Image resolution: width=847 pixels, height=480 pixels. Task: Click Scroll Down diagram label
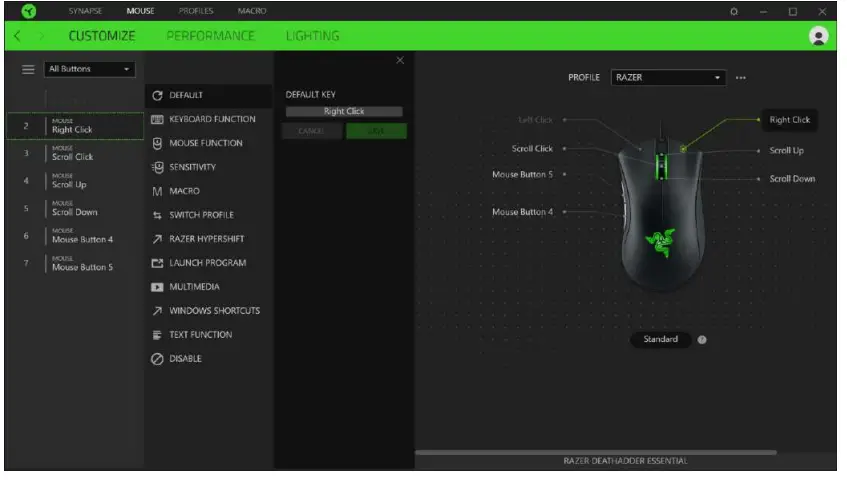tap(792, 179)
